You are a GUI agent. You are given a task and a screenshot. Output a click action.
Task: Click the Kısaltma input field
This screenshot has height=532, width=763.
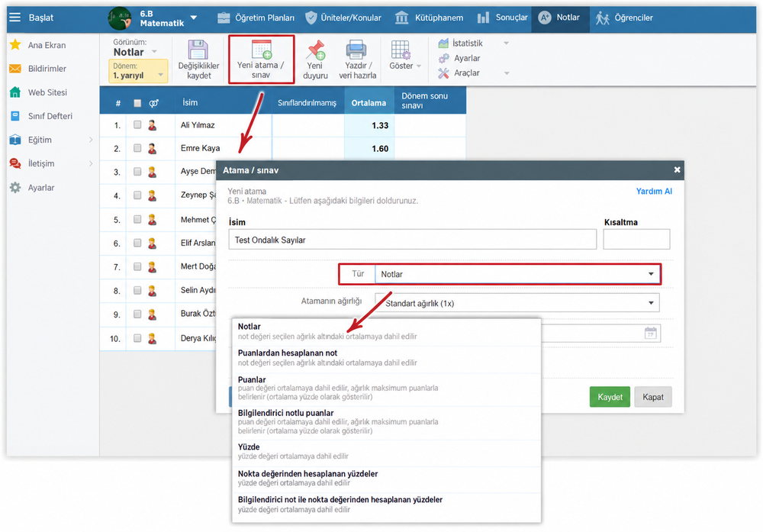click(636, 240)
